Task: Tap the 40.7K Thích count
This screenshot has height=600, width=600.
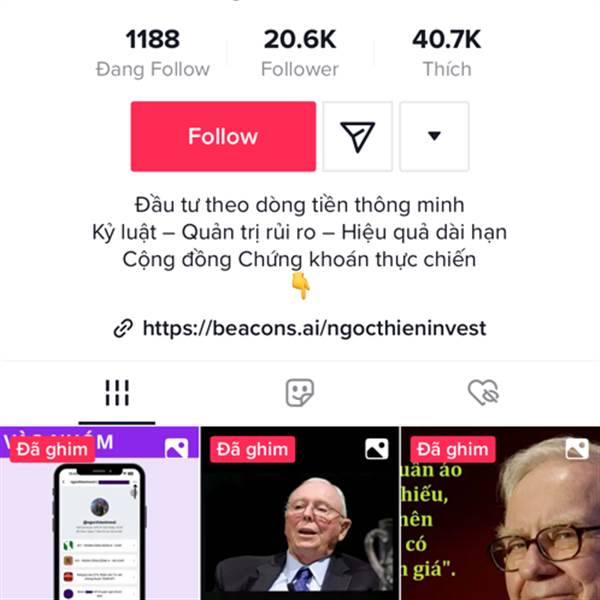Action: (x=447, y=53)
